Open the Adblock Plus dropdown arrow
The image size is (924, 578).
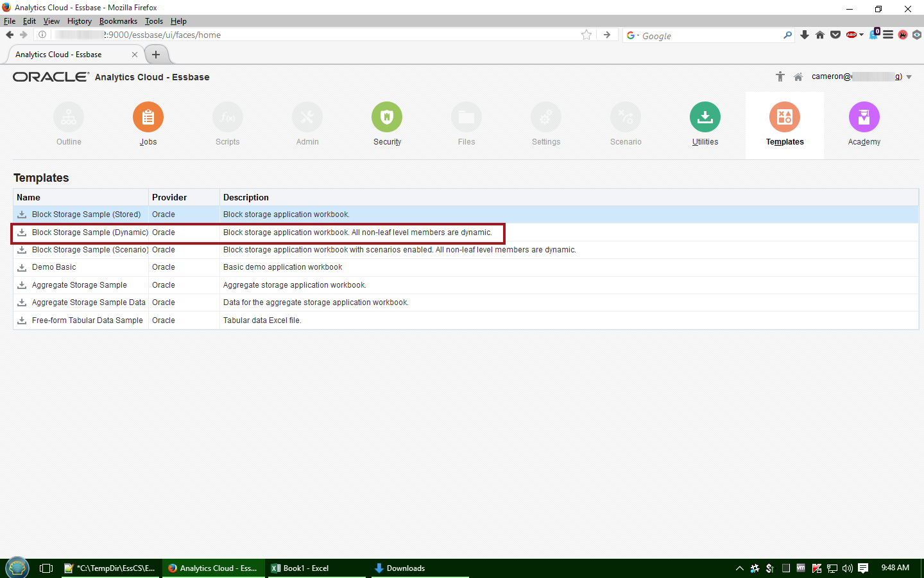tap(861, 35)
